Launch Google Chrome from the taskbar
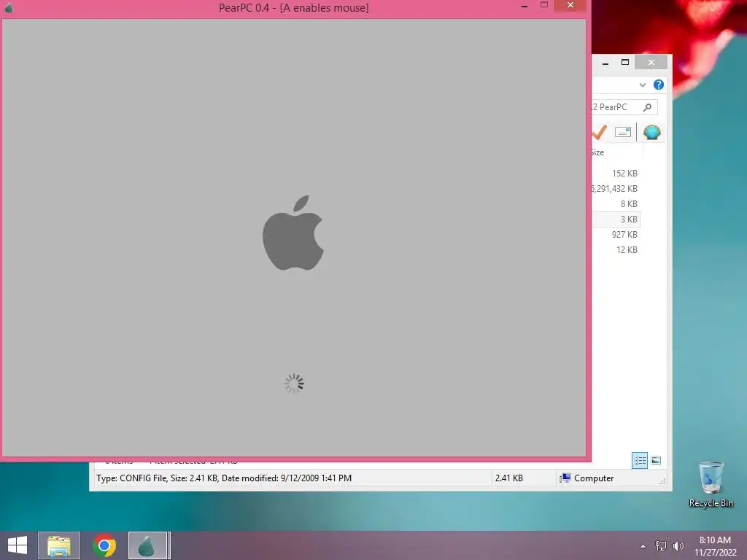 (104, 545)
